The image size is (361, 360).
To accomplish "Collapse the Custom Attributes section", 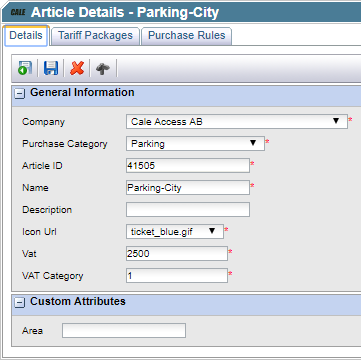I will [20, 303].
